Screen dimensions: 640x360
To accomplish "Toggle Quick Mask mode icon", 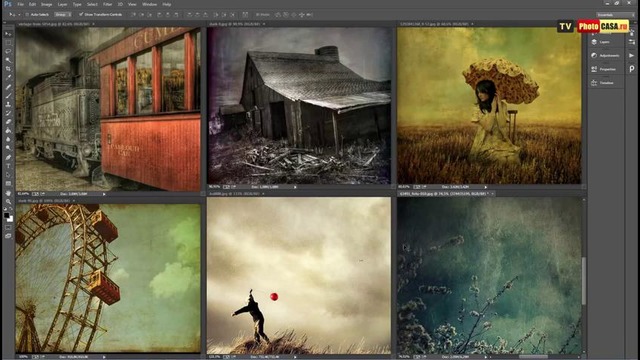I will [x=8, y=227].
